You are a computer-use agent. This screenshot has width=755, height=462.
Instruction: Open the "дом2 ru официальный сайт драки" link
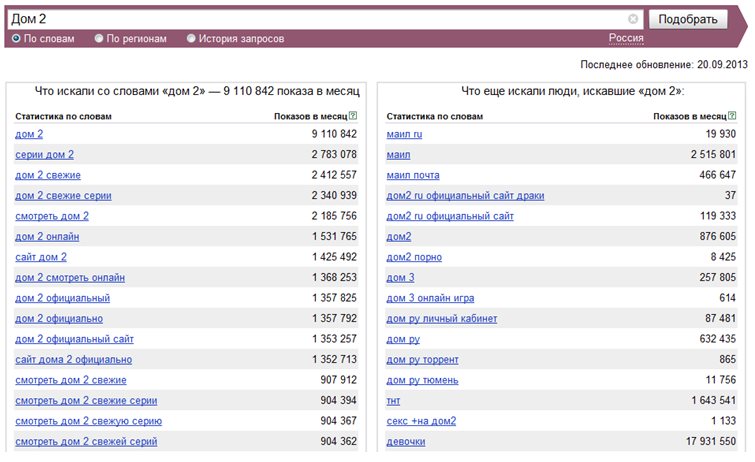tap(465, 196)
